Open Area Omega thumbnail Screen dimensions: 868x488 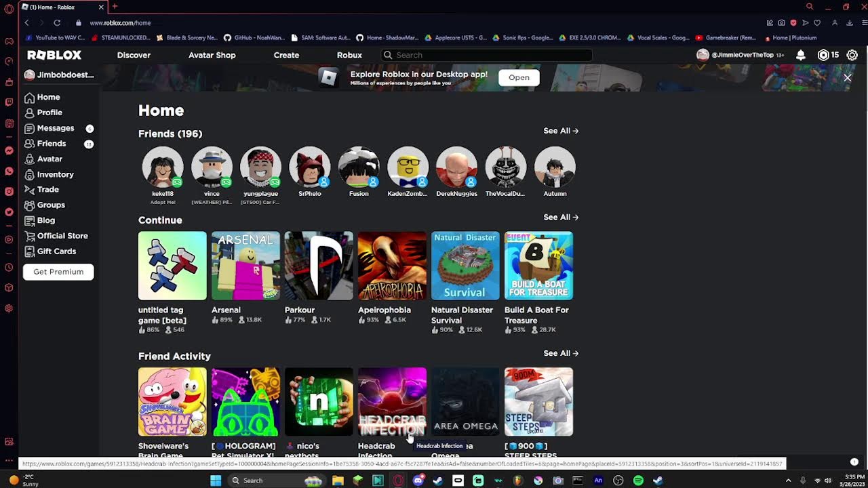tap(465, 402)
